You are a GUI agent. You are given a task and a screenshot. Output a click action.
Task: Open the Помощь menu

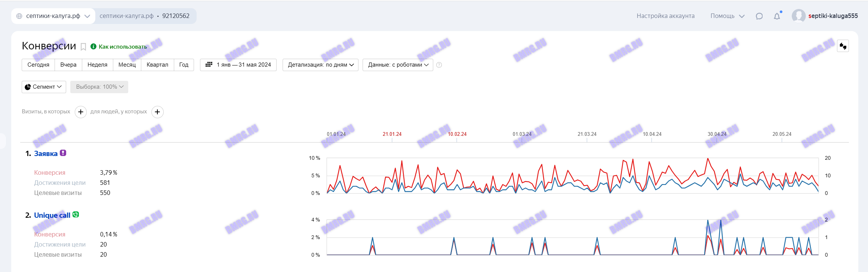click(x=727, y=16)
